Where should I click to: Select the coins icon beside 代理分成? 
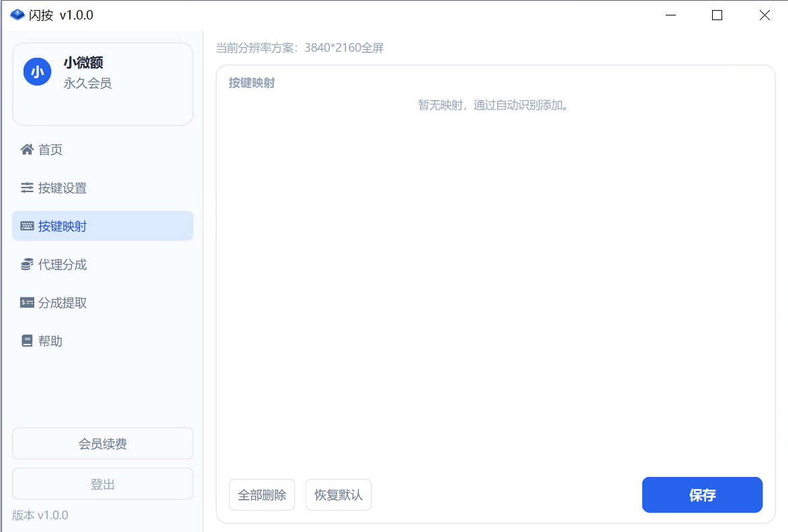(x=26, y=264)
